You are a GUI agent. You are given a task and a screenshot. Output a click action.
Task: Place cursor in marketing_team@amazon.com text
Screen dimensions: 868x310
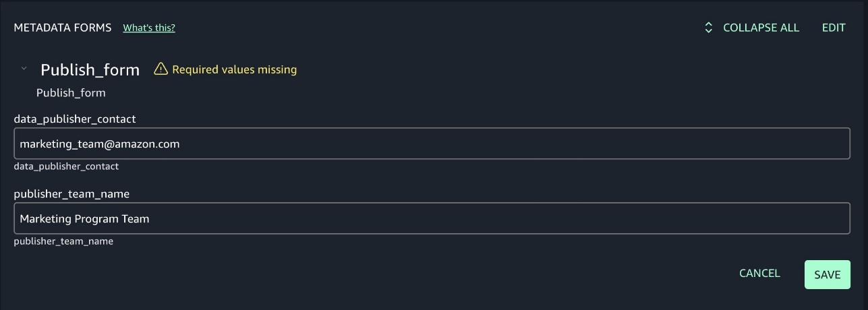click(x=100, y=144)
